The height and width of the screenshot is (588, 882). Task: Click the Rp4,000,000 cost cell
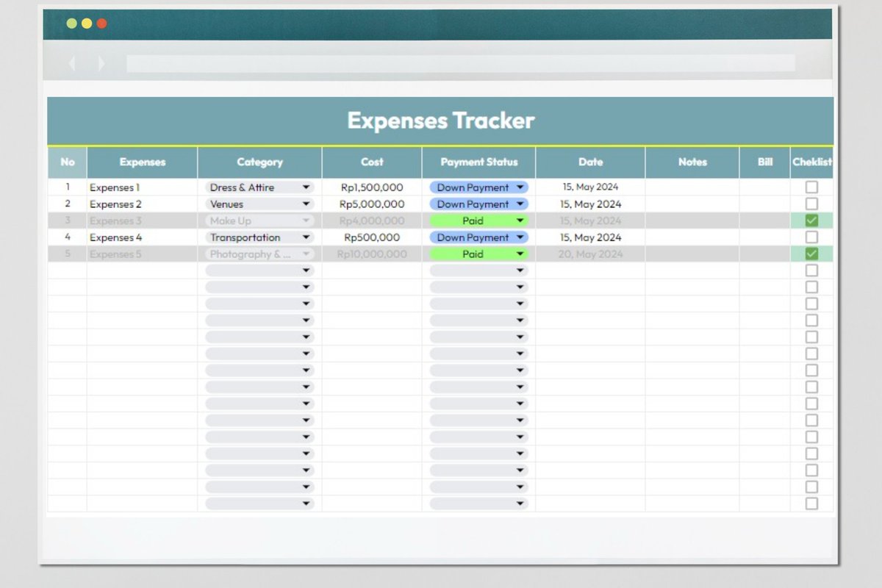click(372, 220)
